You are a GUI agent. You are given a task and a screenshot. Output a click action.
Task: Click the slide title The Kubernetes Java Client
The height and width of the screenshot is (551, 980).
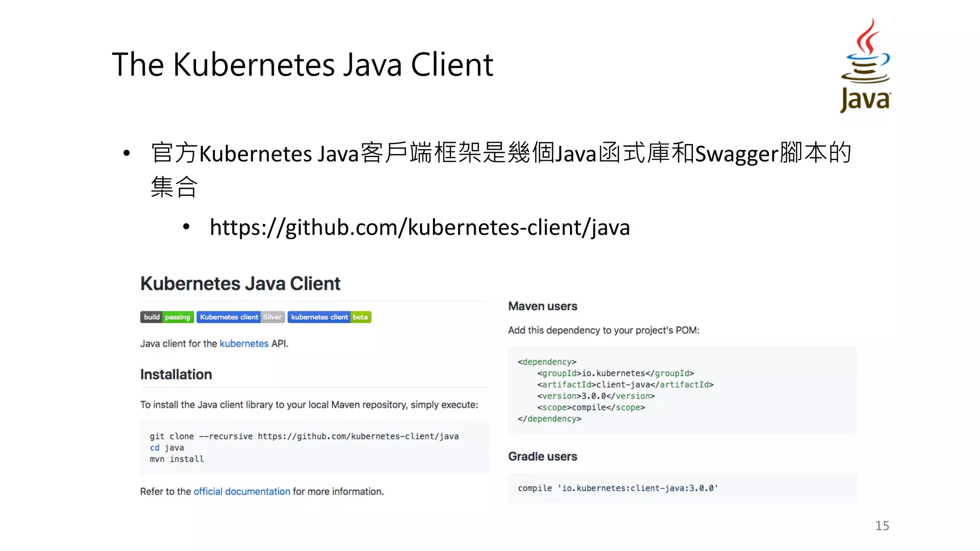302,65
